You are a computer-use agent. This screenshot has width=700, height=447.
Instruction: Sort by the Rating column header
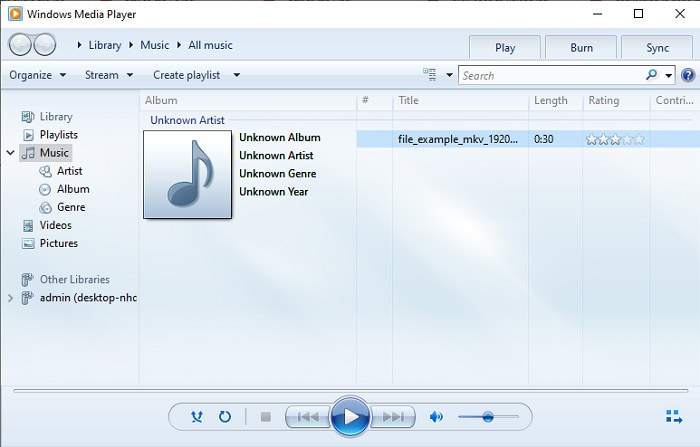coord(616,100)
